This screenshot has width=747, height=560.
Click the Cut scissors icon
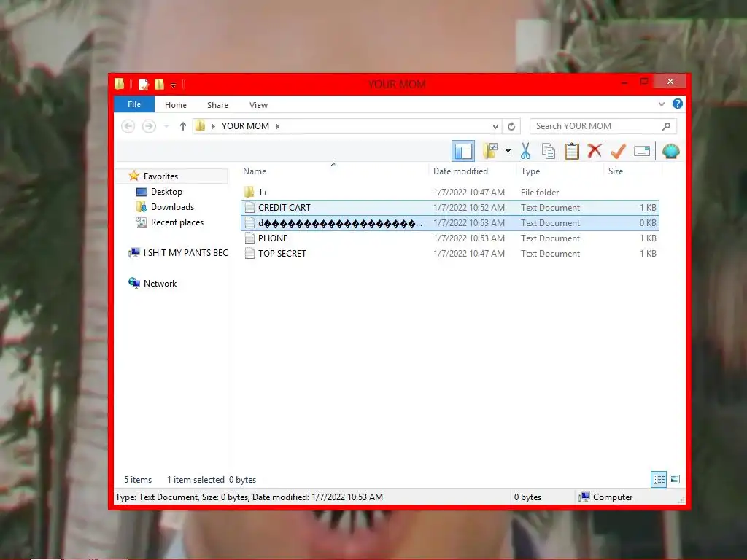click(x=525, y=152)
